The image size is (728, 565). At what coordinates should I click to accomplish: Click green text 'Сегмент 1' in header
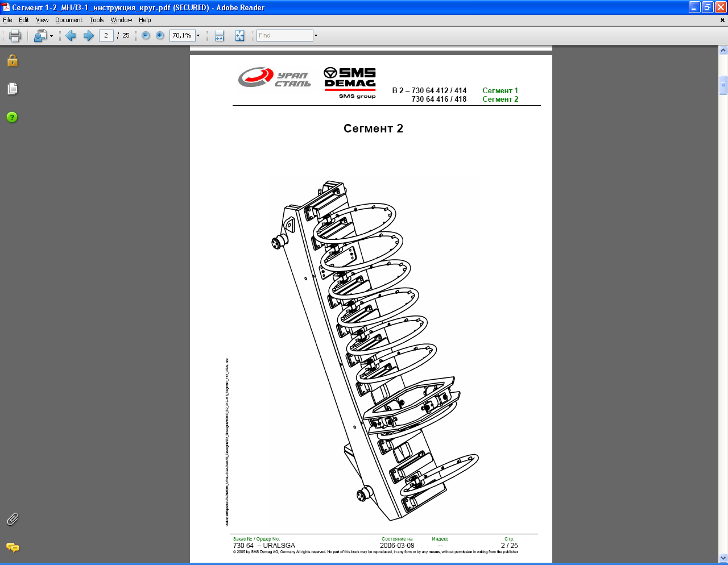(x=500, y=90)
